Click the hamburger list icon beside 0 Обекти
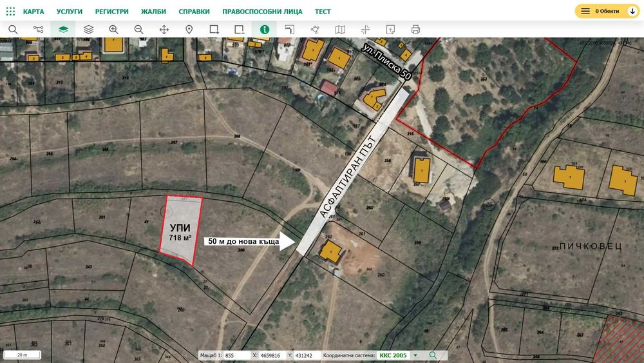The height and width of the screenshot is (363, 644). (585, 11)
